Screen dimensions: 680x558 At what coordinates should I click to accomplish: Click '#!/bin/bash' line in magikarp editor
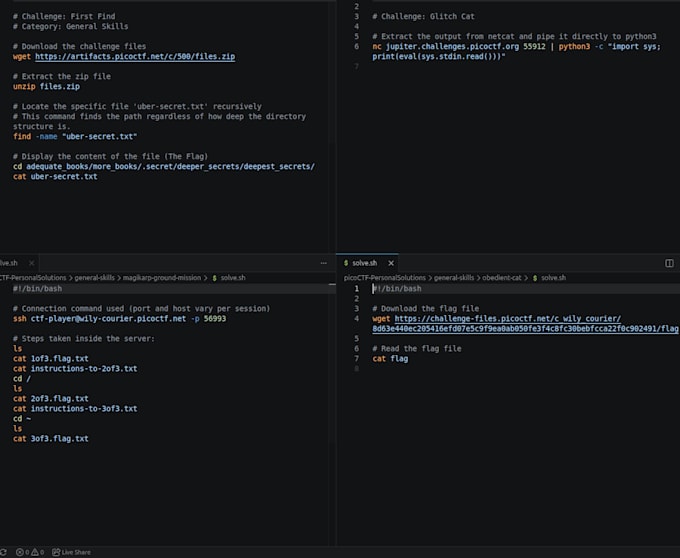point(37,289)
